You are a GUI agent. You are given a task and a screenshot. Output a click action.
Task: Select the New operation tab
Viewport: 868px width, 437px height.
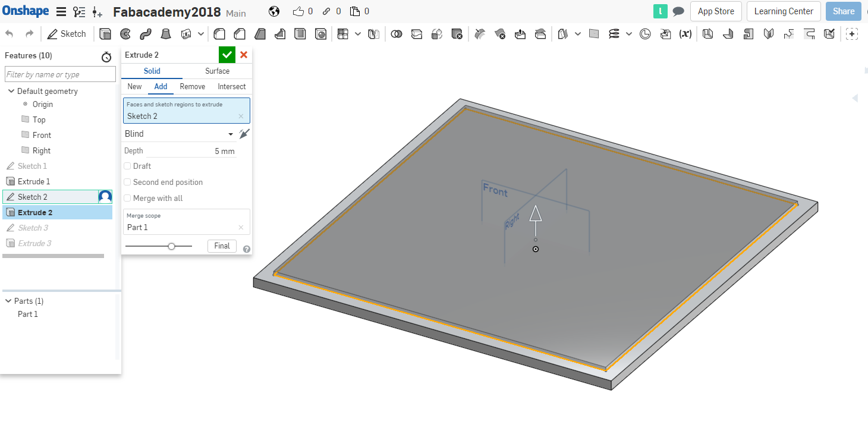[x=135, y=86]
